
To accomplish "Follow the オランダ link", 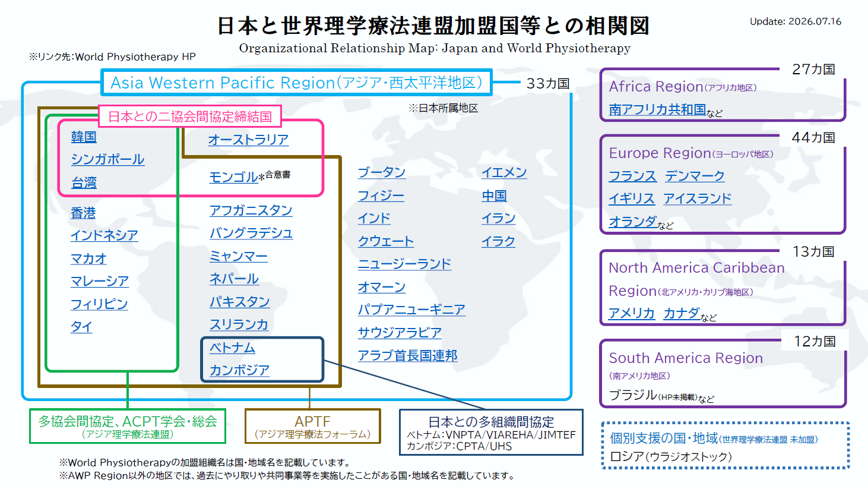I will pyautogui.click(x=633, y=222).
